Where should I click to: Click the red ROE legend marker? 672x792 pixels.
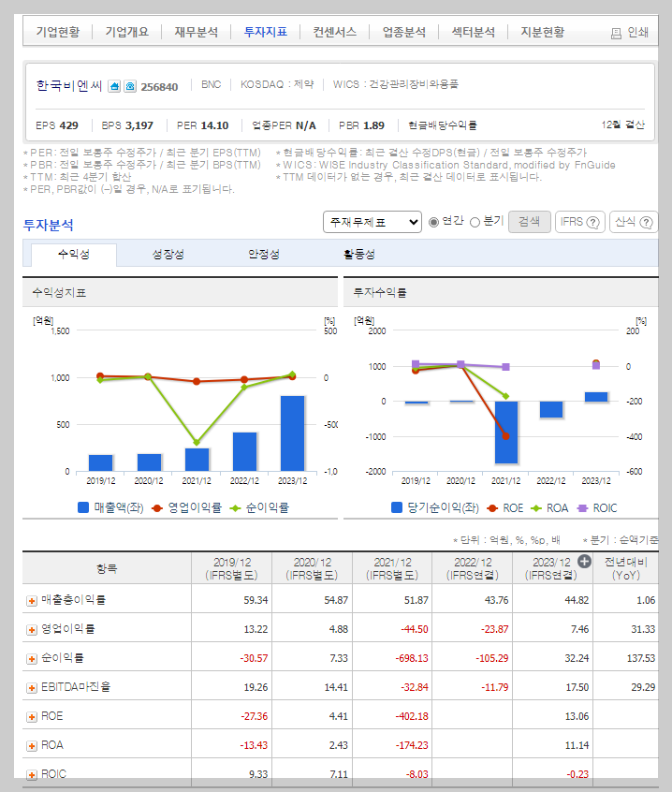(x=492, y=508)
